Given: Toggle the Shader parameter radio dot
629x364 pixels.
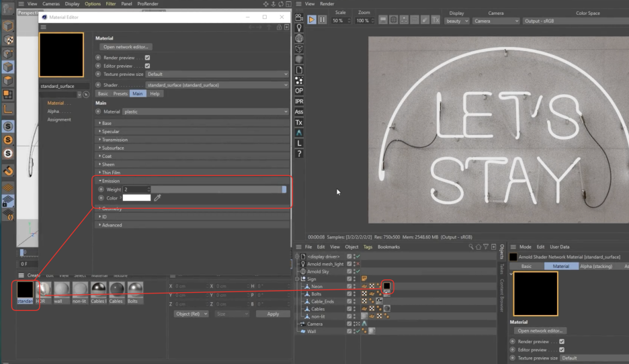Looking at the screenshot, I should coord(98,85).
